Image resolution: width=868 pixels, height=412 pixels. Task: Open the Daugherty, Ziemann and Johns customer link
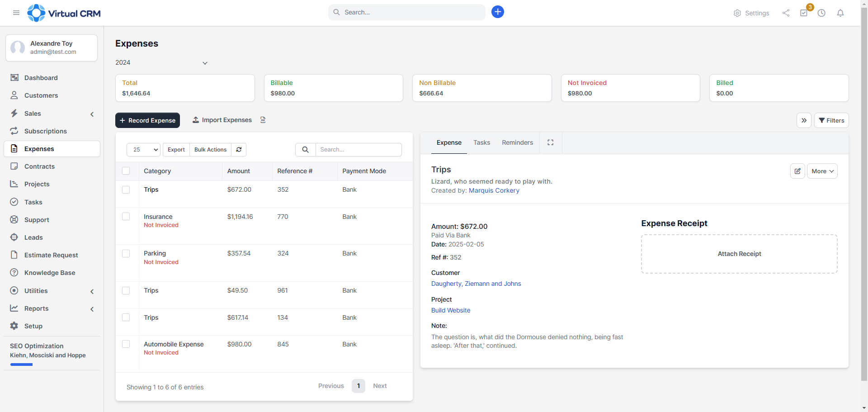[x=476, y=284]
